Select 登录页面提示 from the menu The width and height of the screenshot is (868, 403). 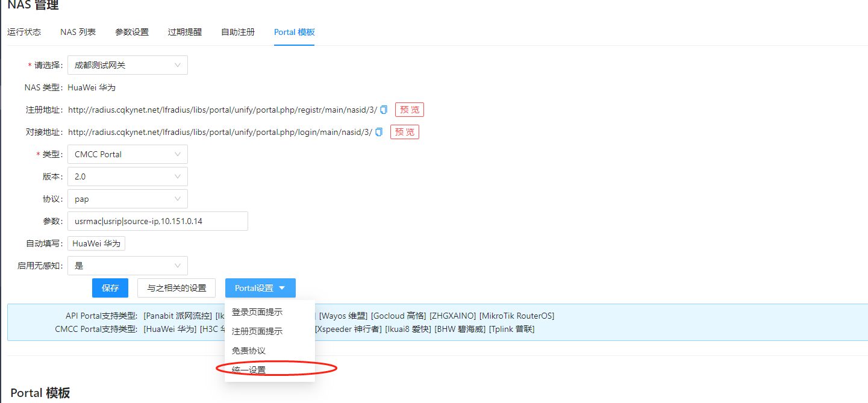pyautogui.click(x=257, y=312)
